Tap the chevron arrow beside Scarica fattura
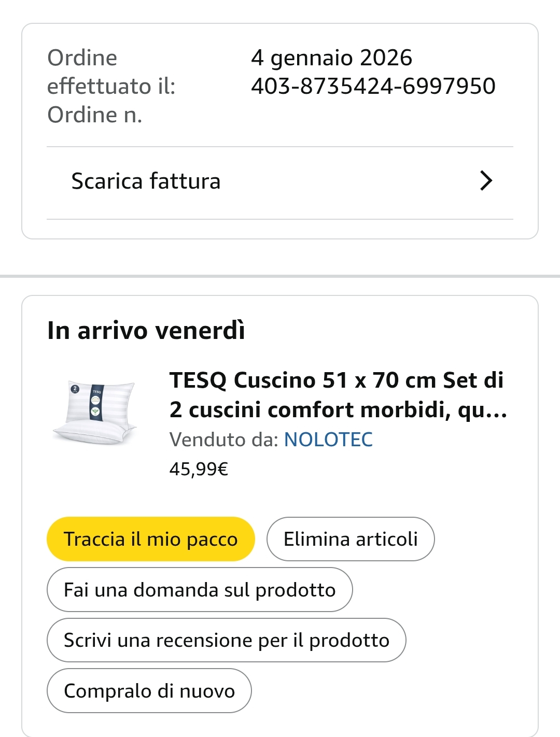Viewport: 560px width, 737px height. pos(486,181)
